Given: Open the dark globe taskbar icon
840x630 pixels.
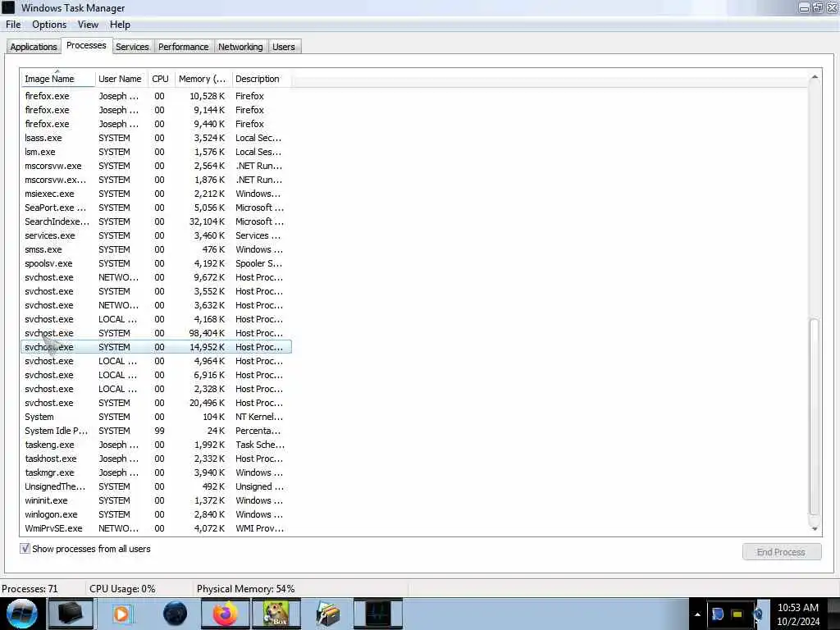Looking at the screenshot, I should [176, 614].
